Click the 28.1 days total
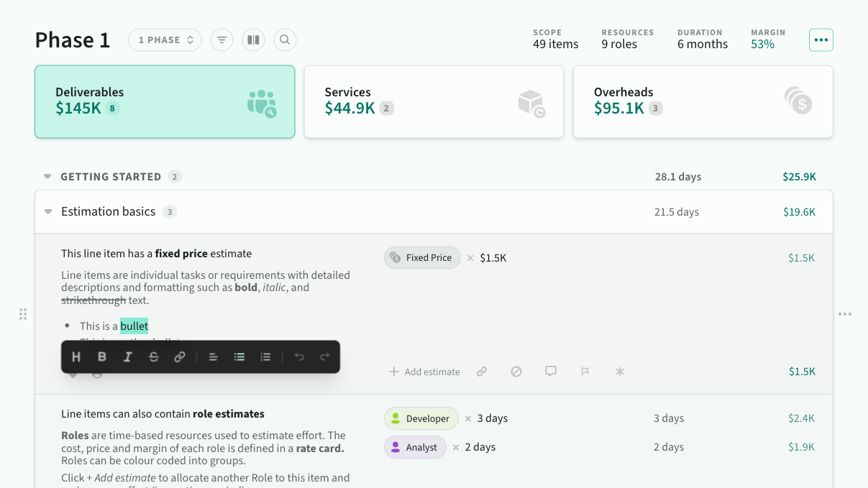 [x=678, y=177]
